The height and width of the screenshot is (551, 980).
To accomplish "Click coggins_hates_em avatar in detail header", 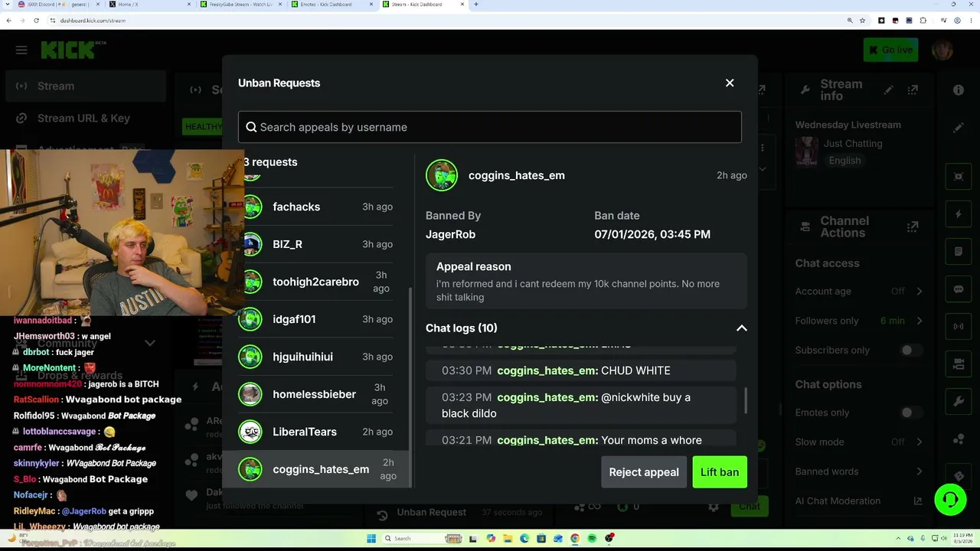I will pos(442,175).
